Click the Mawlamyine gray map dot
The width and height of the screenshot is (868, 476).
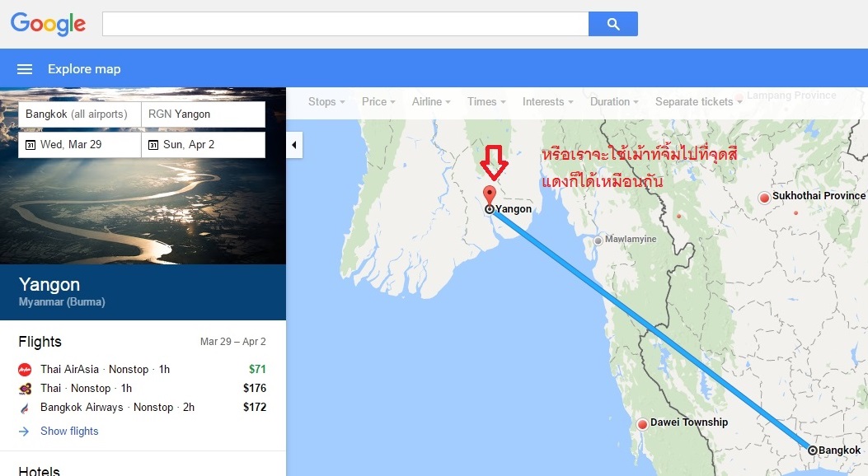coord(598,240)
